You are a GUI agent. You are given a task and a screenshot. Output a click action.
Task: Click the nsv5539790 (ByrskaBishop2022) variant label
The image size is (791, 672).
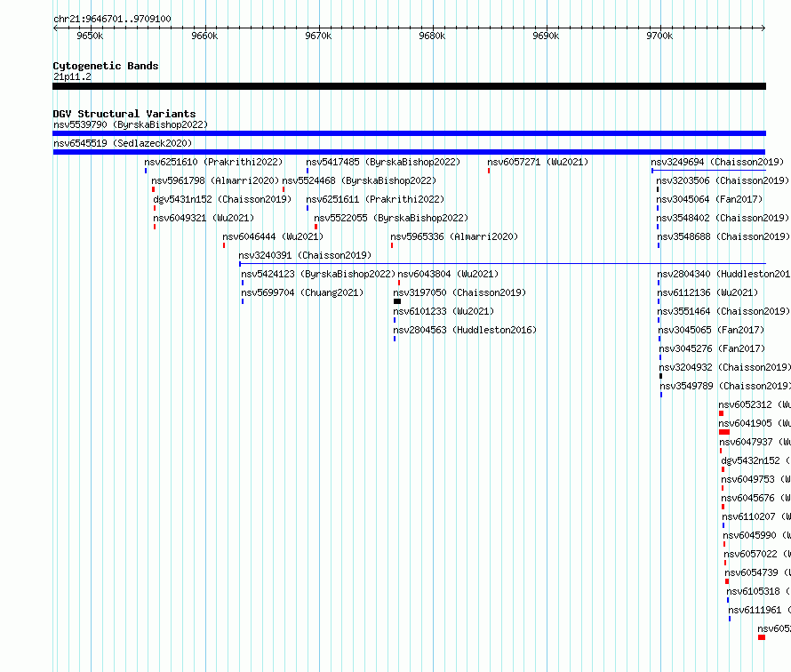click(x=131, y=124)
